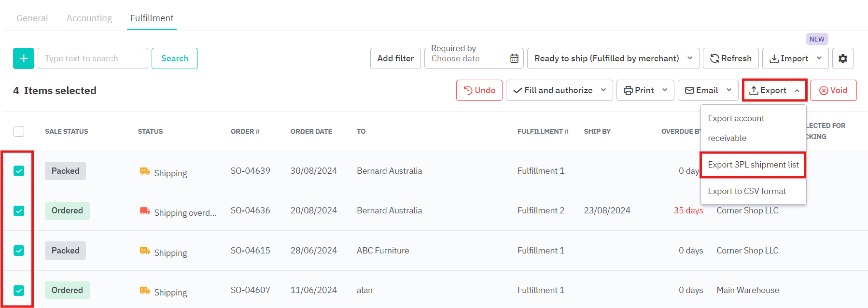Uncheck the SO-04615 row checkbox
This screenshot has width=868, height=308.
click(19, 251)
